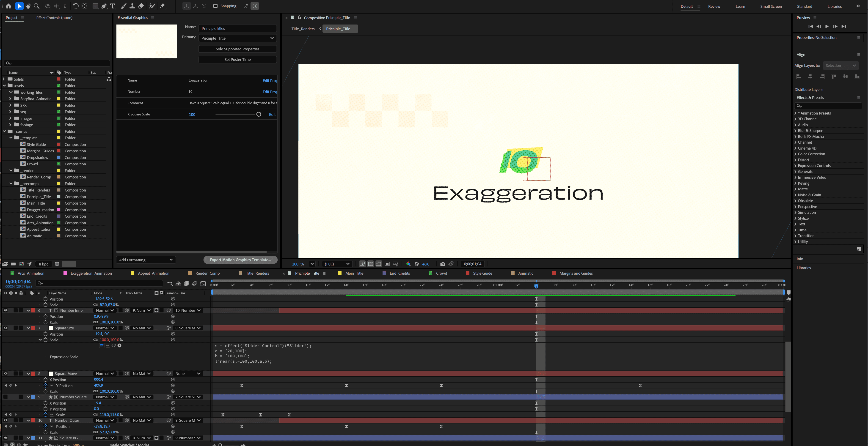Enable the Snapping checkbox
This screenshot has width=868, height=446.
point(215,6)
